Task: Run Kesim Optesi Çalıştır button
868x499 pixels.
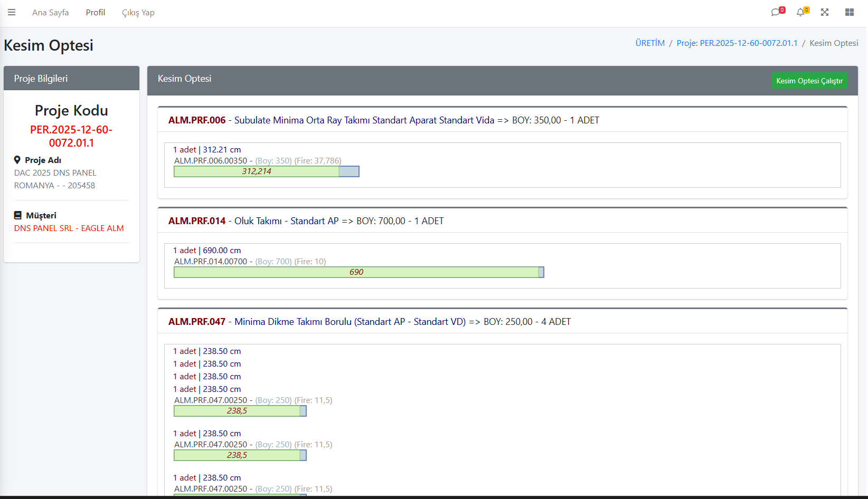Action: [809, 81]
